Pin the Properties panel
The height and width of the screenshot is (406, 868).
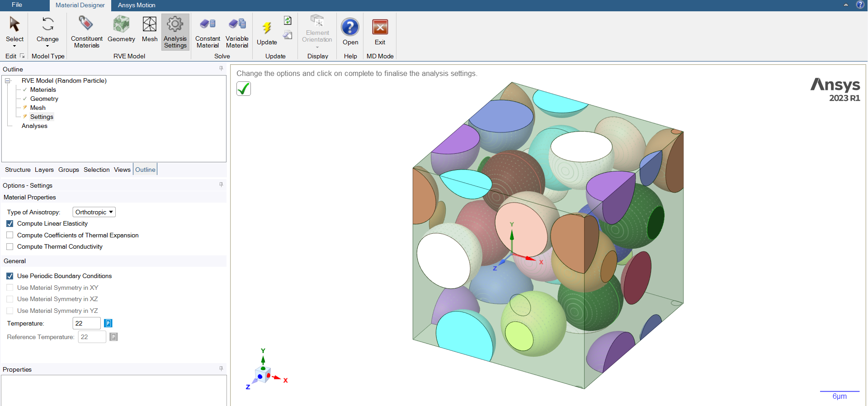coord(221,369)
